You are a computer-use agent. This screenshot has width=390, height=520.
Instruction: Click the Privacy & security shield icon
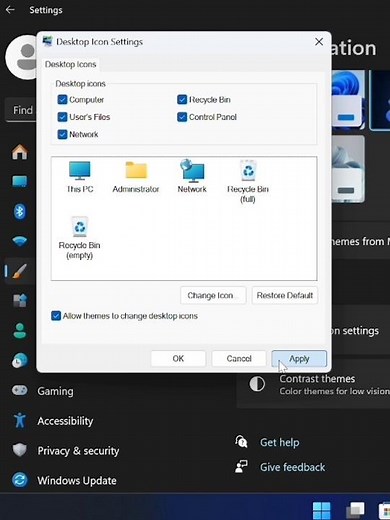click(x=20, y=450)
